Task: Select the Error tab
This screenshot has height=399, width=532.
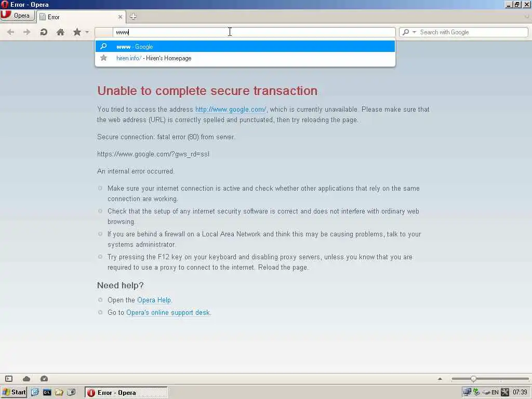Action: click(81, 17)
